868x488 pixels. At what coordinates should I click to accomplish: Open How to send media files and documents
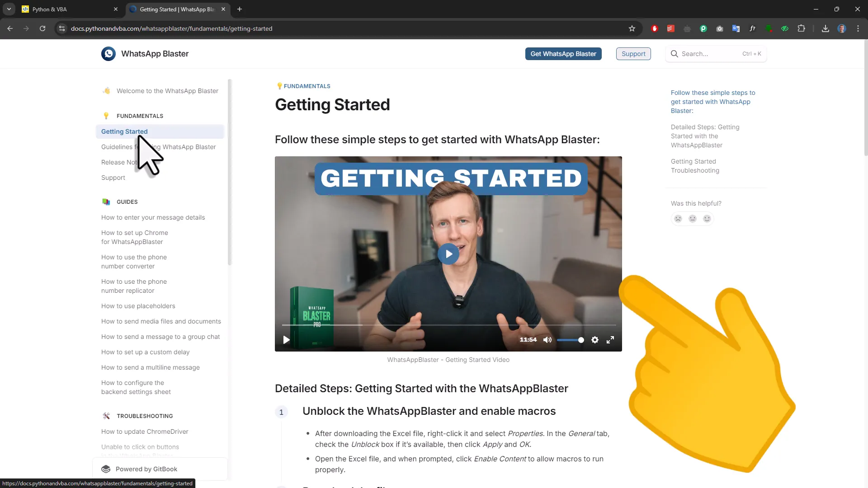tap(161, 321)
